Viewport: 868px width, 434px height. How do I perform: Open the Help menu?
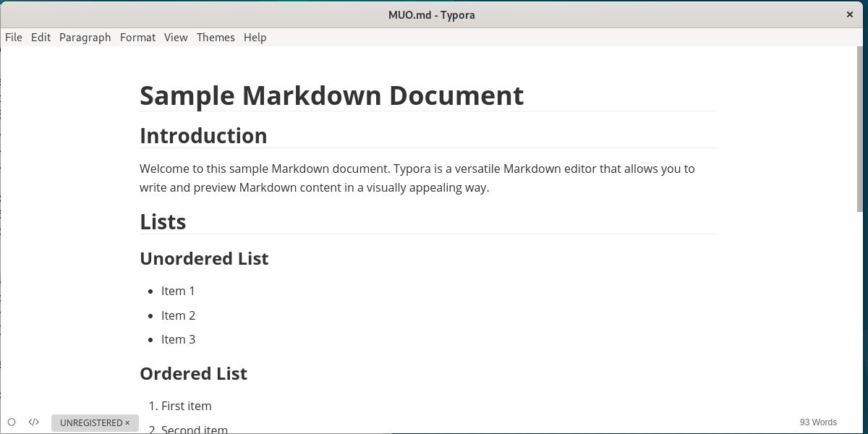255,37
